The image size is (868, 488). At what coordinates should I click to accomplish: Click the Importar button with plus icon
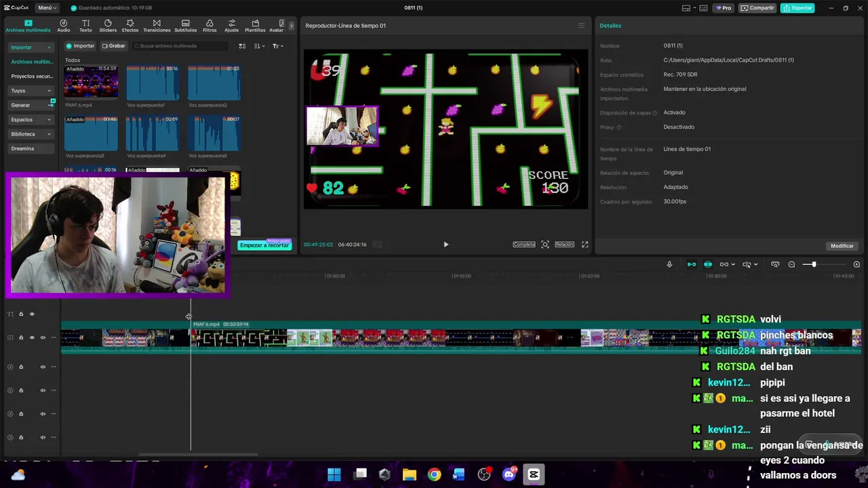pyautogui.click(x=80, y=46)
